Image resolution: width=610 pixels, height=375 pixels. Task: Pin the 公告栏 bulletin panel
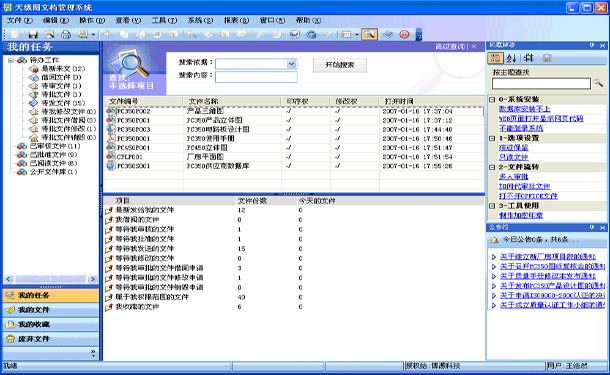point(592,227)
